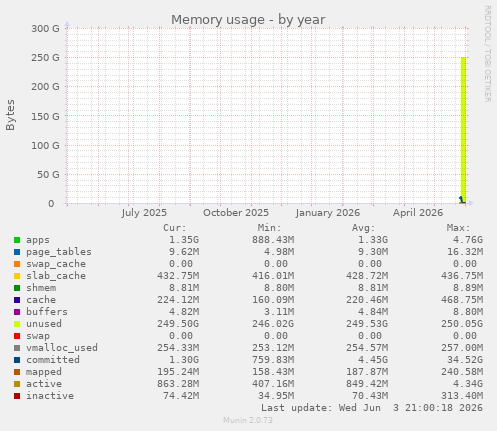Click the 'shmem' legend label
Image resolution: width=497 pixels, height=431 pixels.
pos(41,288)
